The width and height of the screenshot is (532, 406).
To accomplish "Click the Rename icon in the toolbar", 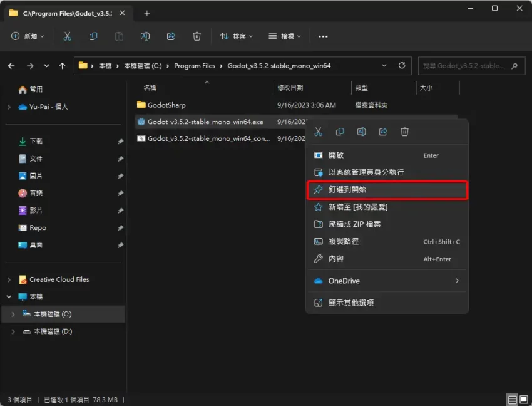I will 145,36.
